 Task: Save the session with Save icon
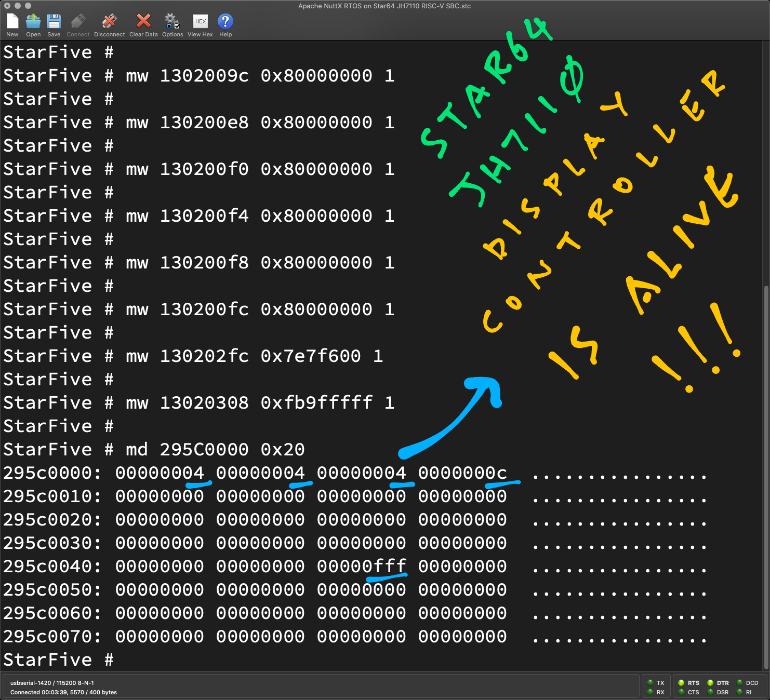click(x=54, y=22)
